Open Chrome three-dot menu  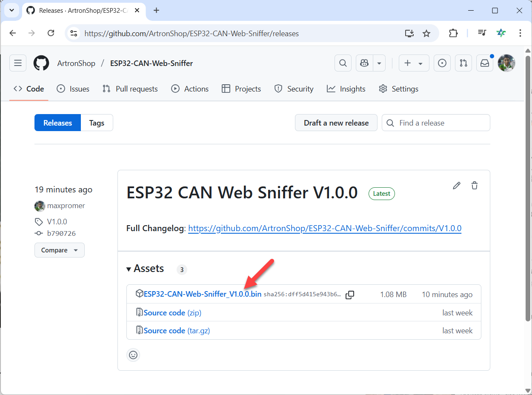pyautogui.click(x=520, y=33)
